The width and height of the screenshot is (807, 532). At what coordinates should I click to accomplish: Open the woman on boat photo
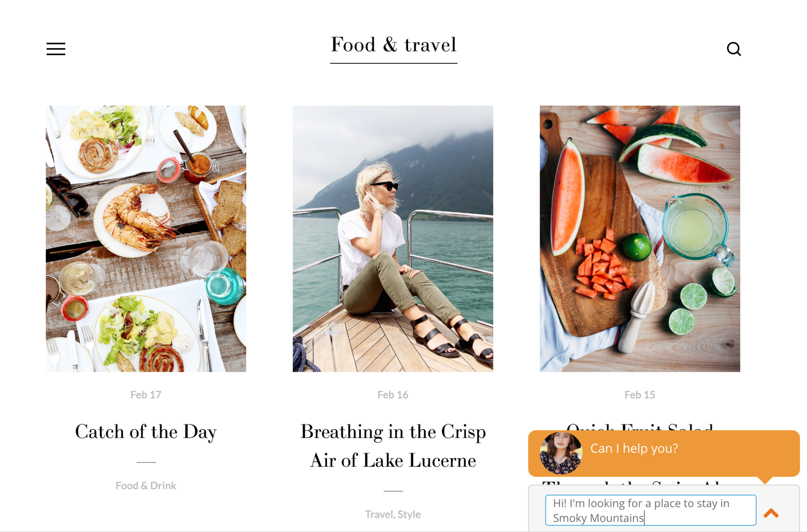pyautogui.click(x=393, y=239)
